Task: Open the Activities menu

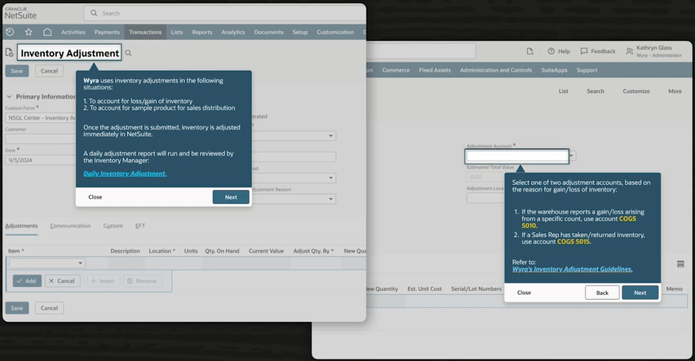Action: [73, 32]
